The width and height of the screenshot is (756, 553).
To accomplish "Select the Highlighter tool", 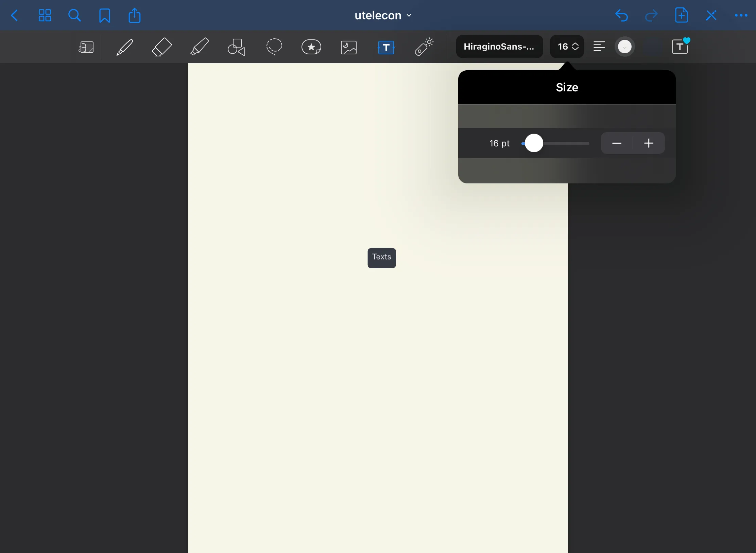I will pos(200,47).
